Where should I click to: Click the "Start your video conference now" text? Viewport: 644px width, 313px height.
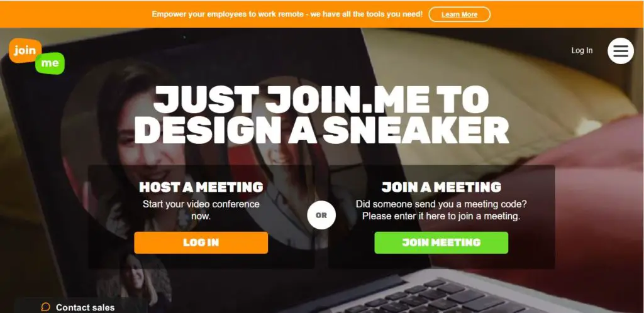201,210
